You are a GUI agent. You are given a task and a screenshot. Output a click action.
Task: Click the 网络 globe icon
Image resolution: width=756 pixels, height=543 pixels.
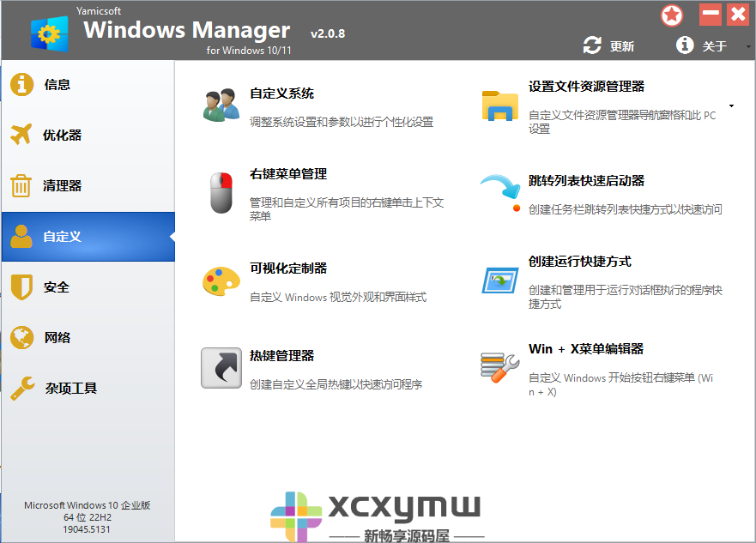tap(21, 337)
